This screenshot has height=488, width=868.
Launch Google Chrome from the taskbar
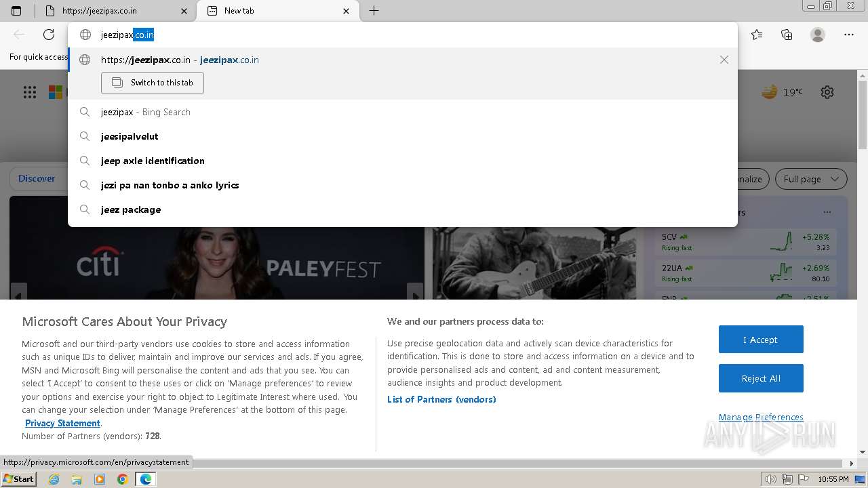(x=123, y=479)
